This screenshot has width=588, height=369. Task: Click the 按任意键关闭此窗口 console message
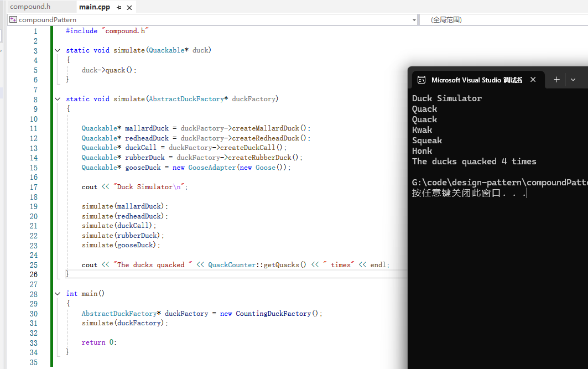click(x=470, y=193)
